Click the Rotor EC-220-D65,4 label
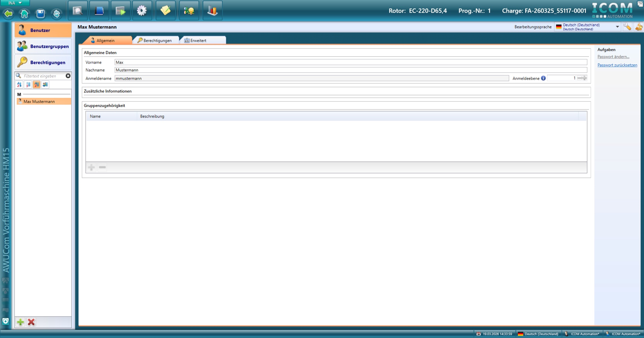 click(x=418, y=11)
